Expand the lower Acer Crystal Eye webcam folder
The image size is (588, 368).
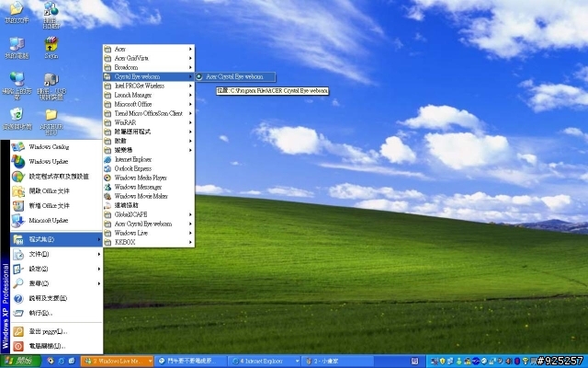click(149, 224)
